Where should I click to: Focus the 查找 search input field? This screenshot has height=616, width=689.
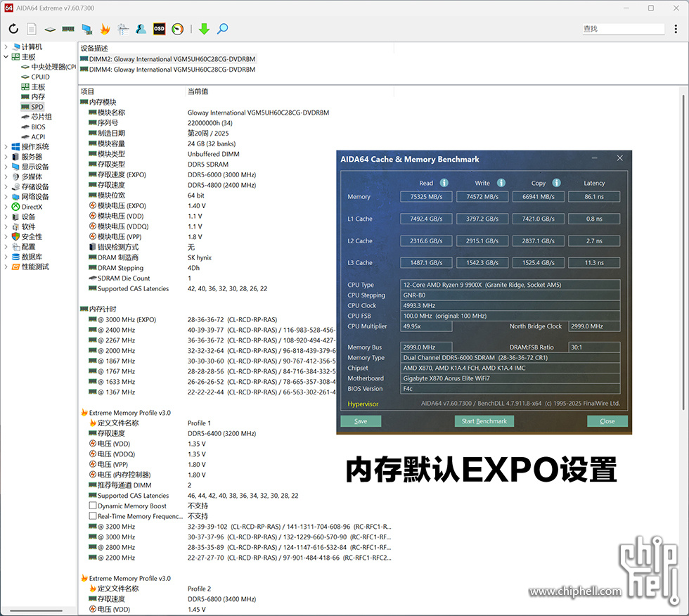click(x=624, y=29)
